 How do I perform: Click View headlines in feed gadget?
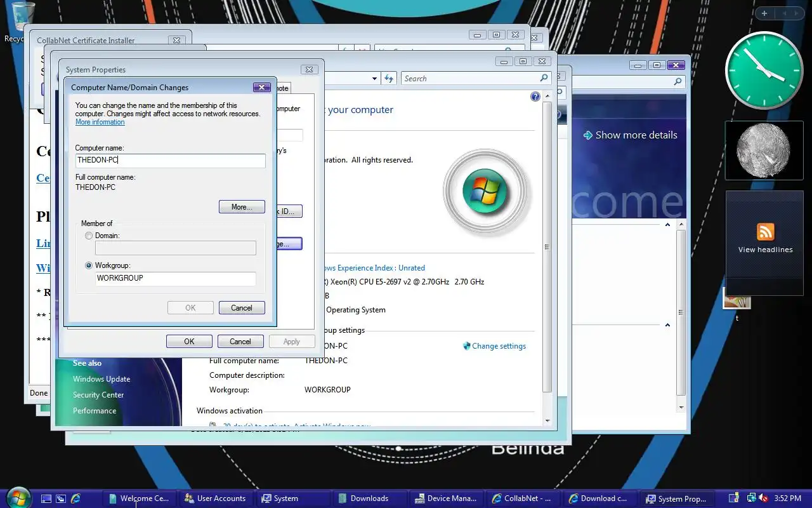click(x=765, y=250)
